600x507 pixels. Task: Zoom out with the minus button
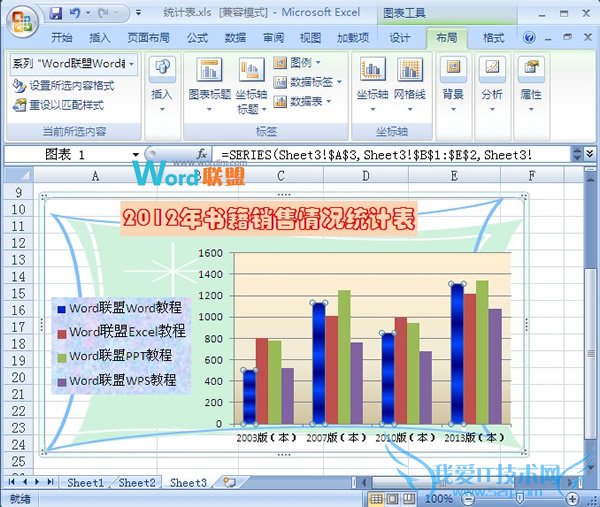468,499
